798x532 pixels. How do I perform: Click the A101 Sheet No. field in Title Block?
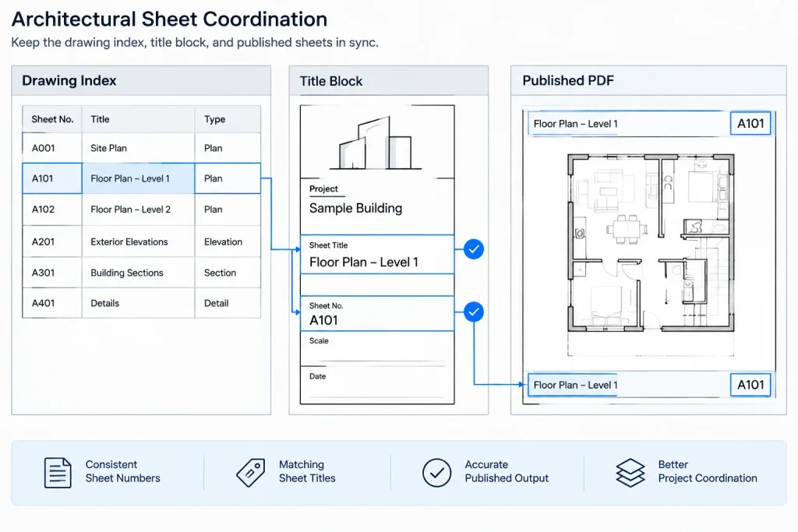click(377, 314)
